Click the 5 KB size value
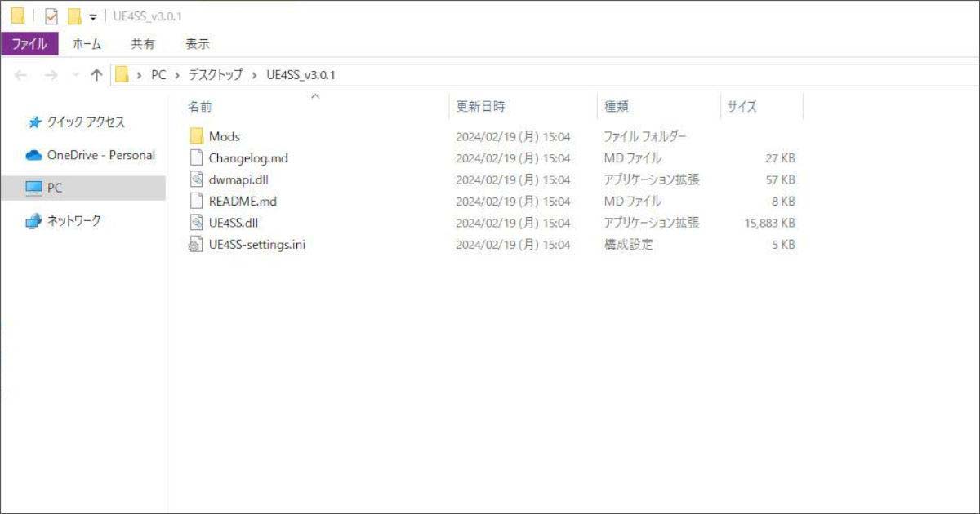 point(783,244)
